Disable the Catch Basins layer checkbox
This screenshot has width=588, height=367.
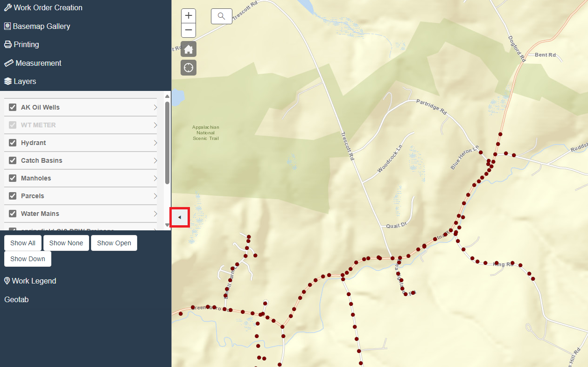13,160
